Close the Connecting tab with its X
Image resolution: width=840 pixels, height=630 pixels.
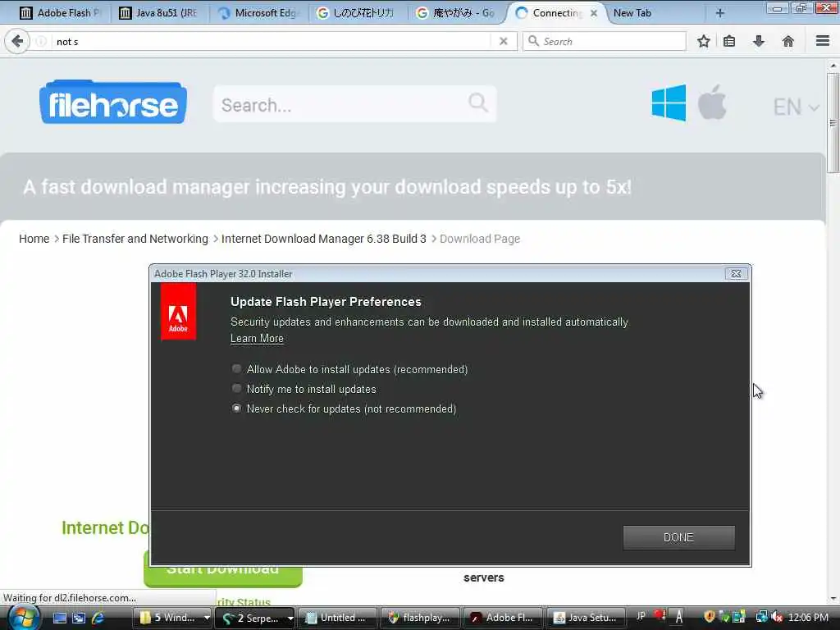594,13
